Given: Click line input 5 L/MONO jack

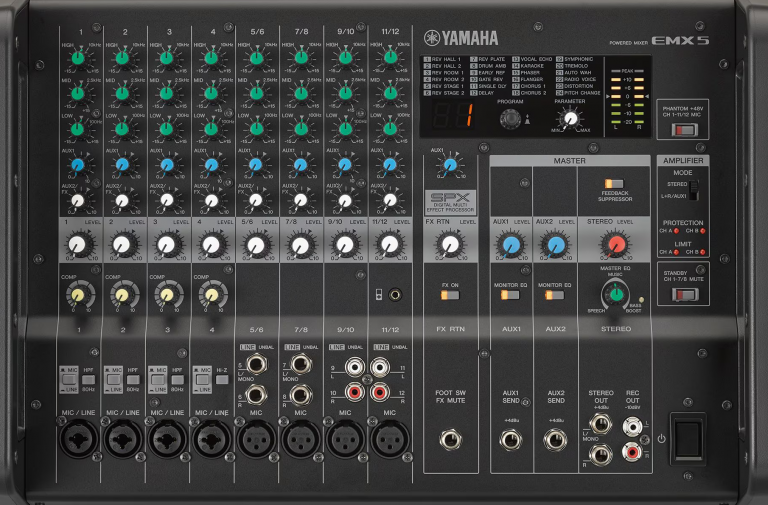Looking at the screenshot, I should pyautogui.click(x=256, y=364).
